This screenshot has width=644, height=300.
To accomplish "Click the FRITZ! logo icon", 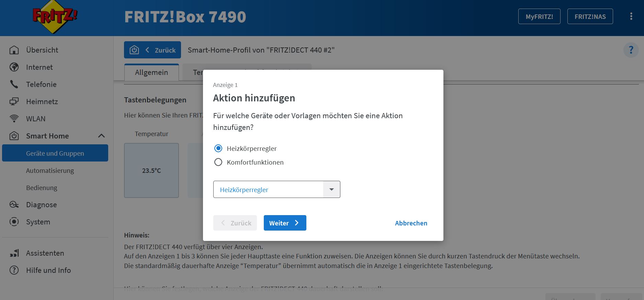I will pos(55,17).
